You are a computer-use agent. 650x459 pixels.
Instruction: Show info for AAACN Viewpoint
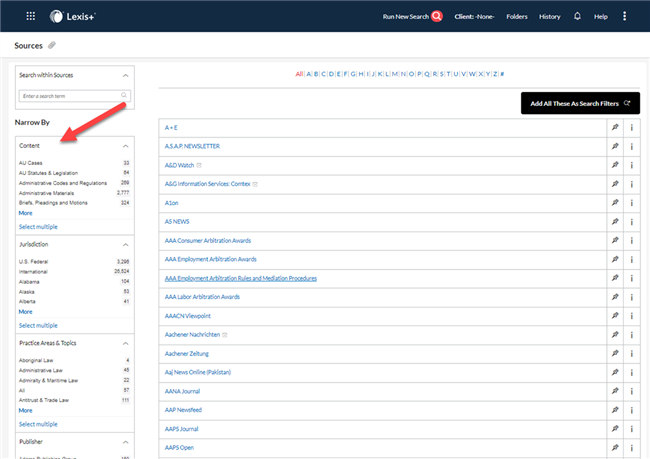(x=632, y=316)
